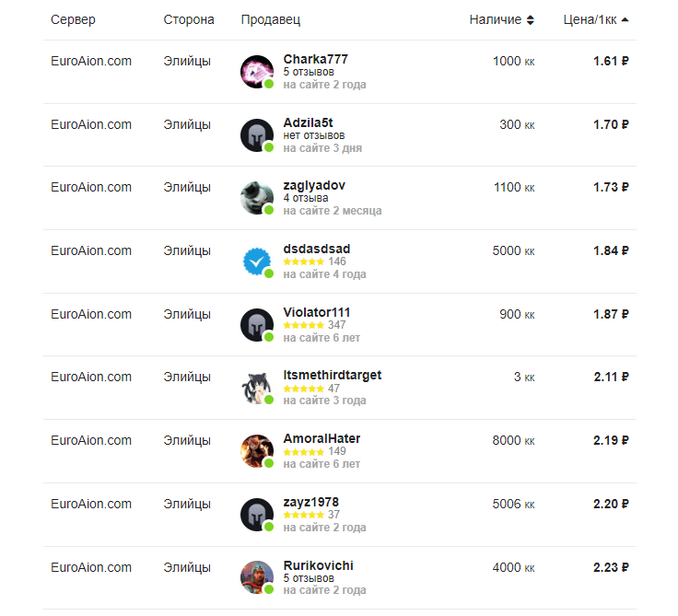Sort listings by Цена/1кк column

tap(595, 20)
